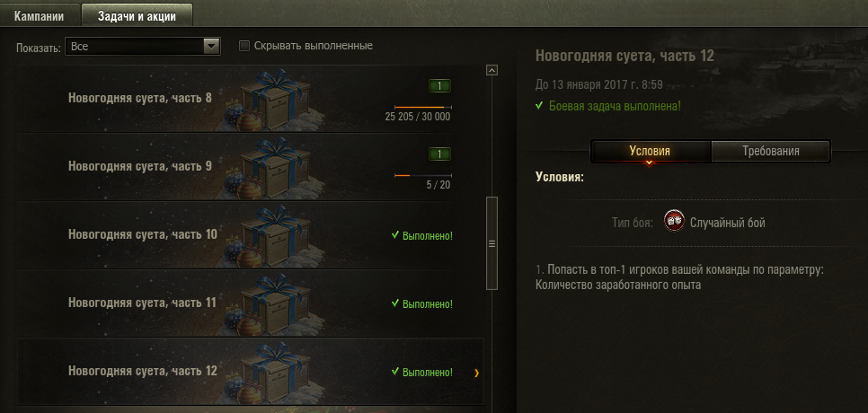This screenshot has height=413, width=868.
Task: Click the Все combo box field
Action: pyautogui.click(x=143, y=47)
